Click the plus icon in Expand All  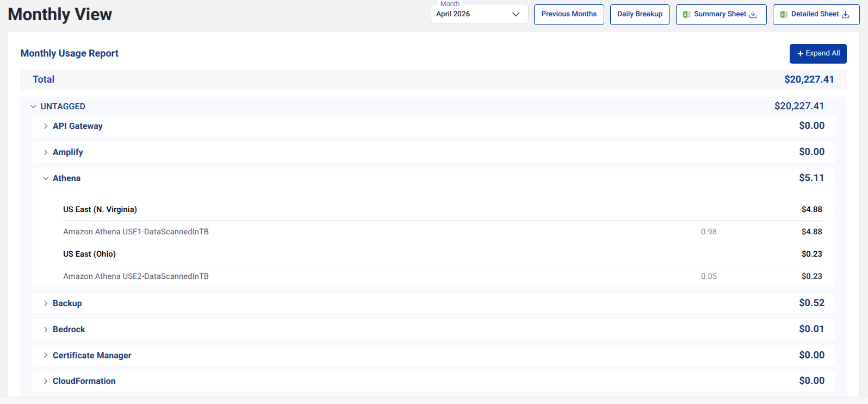pos(801,54)
